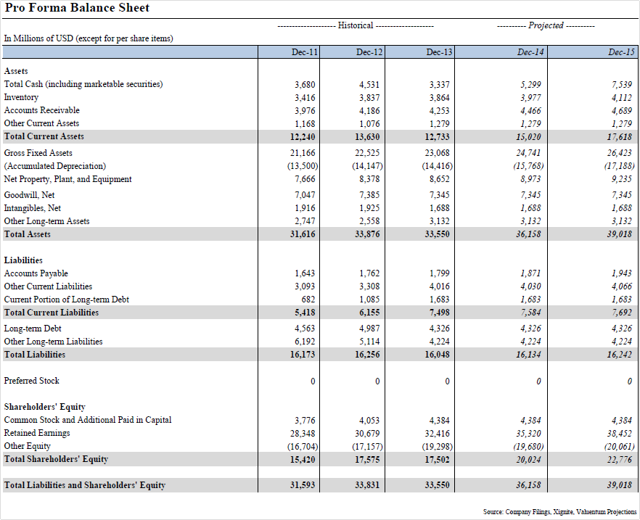Screen dimensions: 640x520
Task: Click Net Property, Plant, and Equipment label
Action: pyautogui.click(x=68, y=179)
